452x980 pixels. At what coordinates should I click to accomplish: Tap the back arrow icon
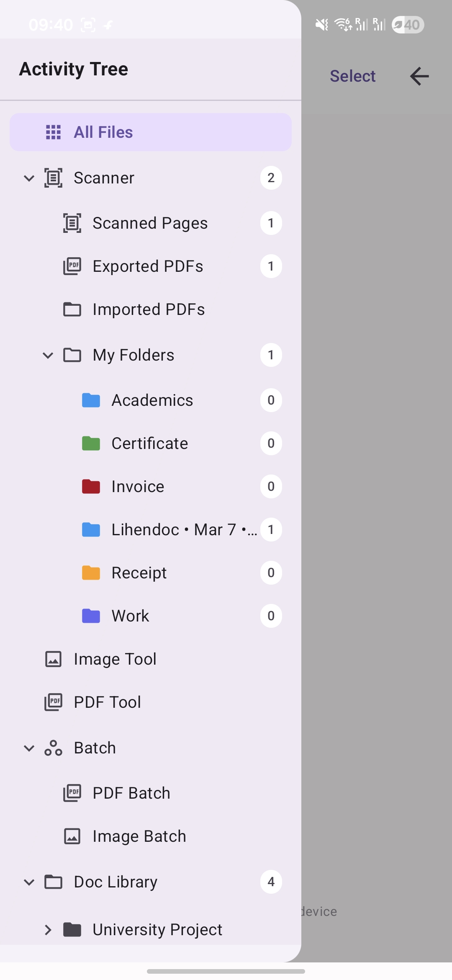pos(419,76)
